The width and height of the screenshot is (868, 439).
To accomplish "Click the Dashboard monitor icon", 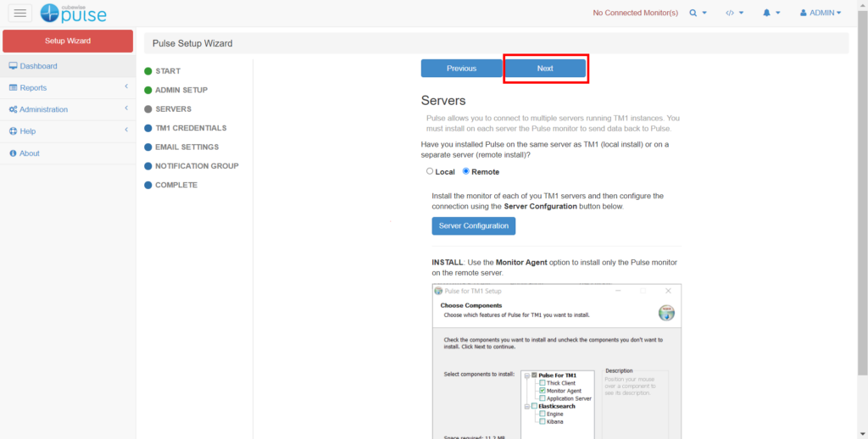I will tap(13, 66).
